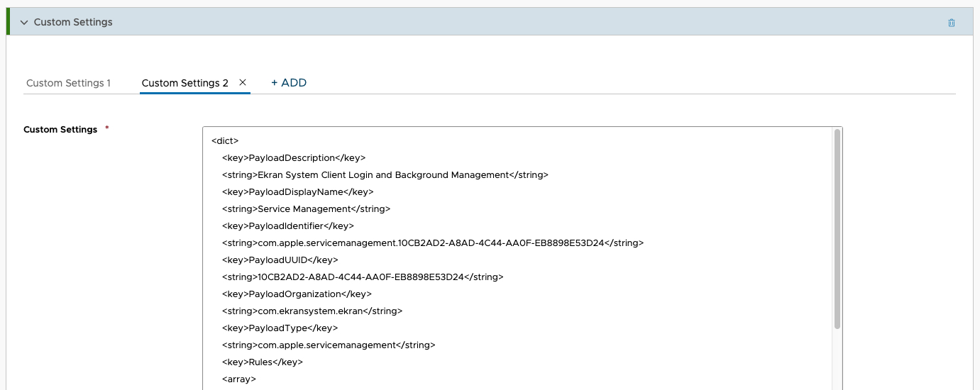Click the PayloadIdentifier key line
The height and width of the screenshot is (390, 980).
tap(287, 225)
